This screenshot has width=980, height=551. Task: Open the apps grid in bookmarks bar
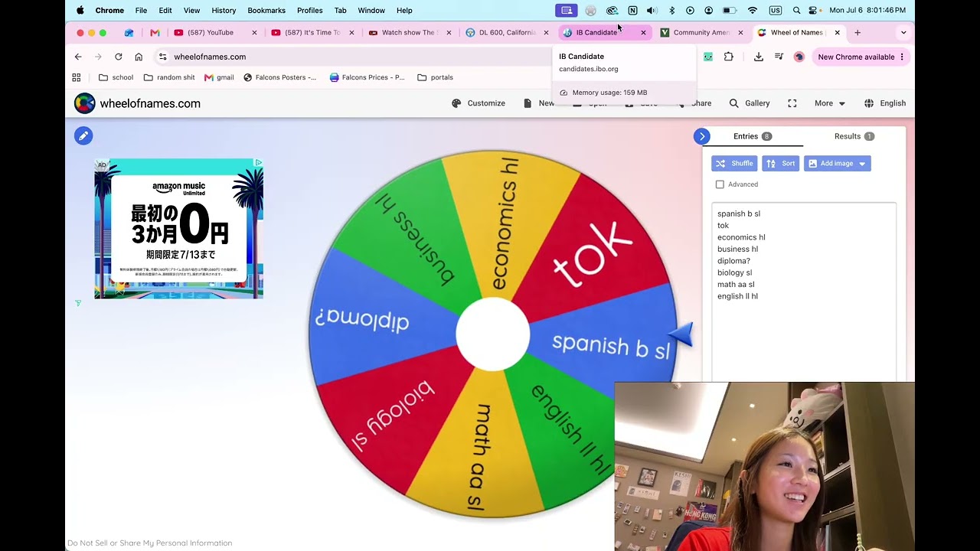pyautogui.click(x=77, y=77)
